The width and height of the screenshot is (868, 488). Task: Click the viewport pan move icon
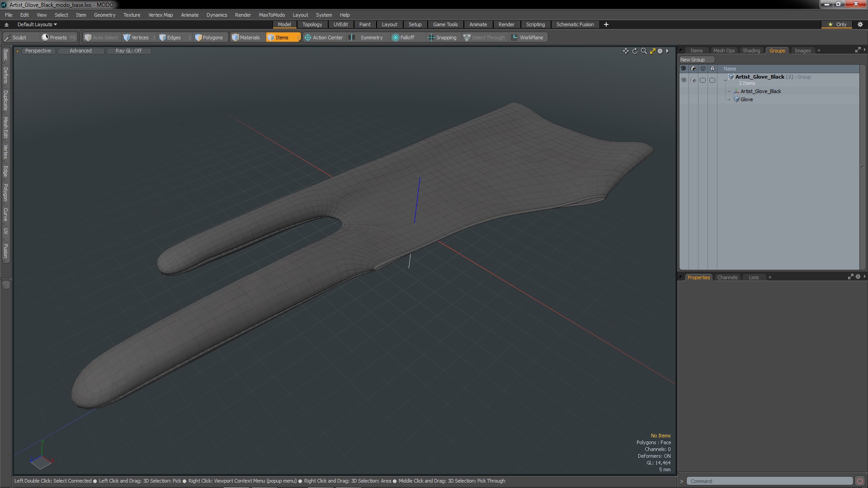click(x=626, y=51)
